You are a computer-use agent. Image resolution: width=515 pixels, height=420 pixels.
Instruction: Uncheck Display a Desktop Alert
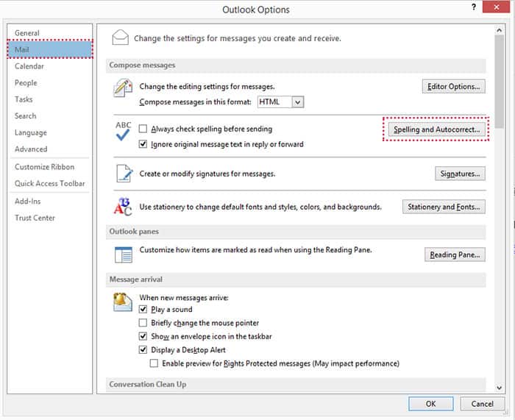pos(143,349)
